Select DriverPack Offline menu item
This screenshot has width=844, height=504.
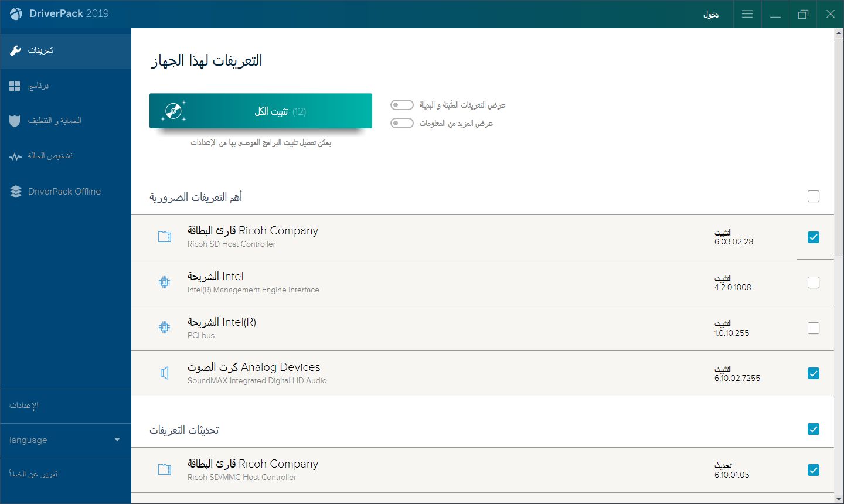click(66, 192)
